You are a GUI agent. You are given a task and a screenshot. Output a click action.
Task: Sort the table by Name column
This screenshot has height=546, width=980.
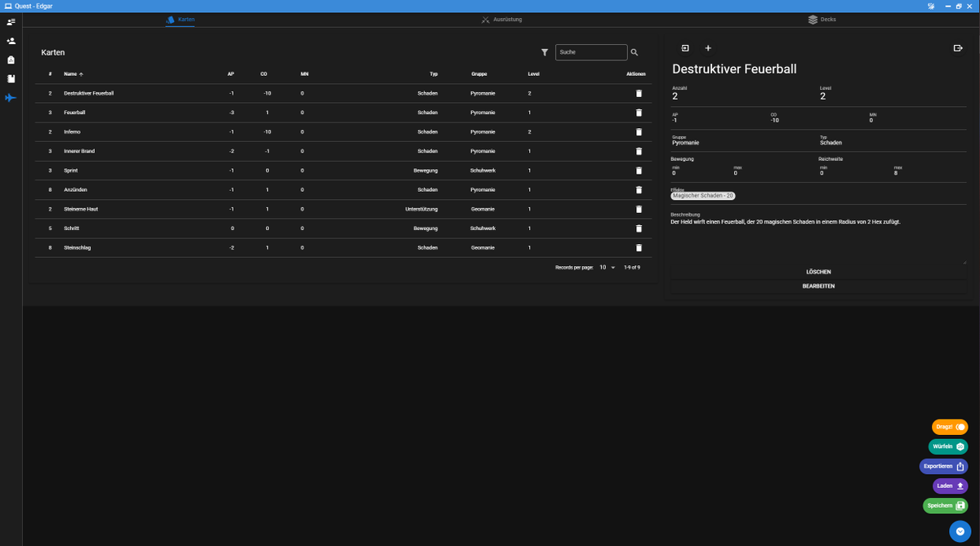tap(73, 74)
